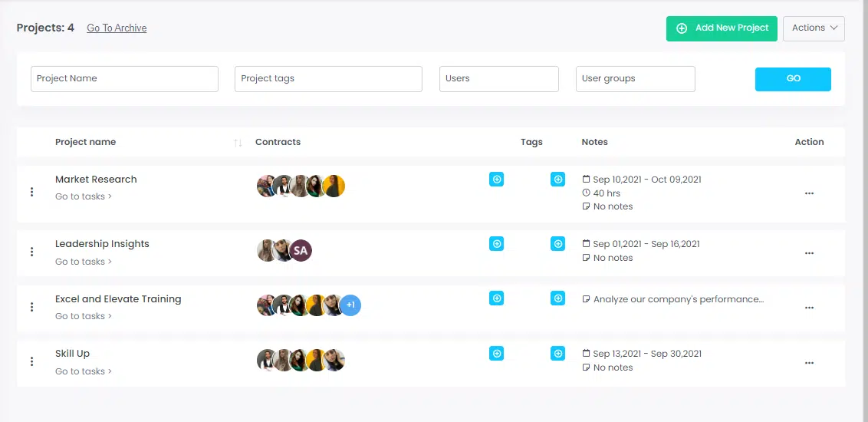Click the add tag plus icon for Skill Up
This screenshot has height=422, width=868.
(x=558, y=353)
